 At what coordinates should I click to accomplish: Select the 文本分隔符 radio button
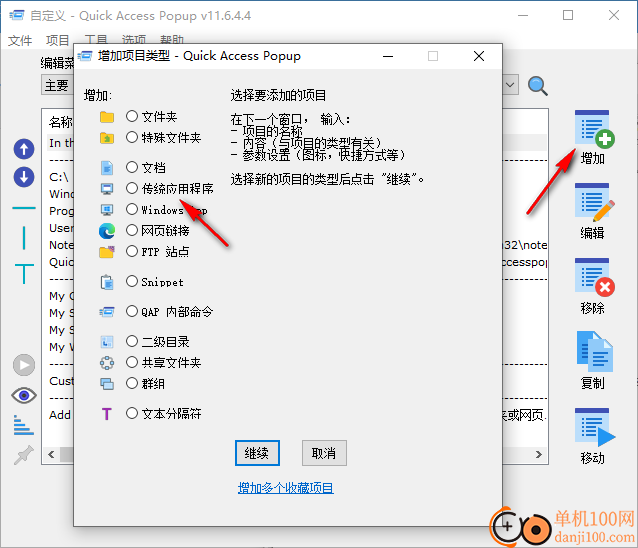131,413
